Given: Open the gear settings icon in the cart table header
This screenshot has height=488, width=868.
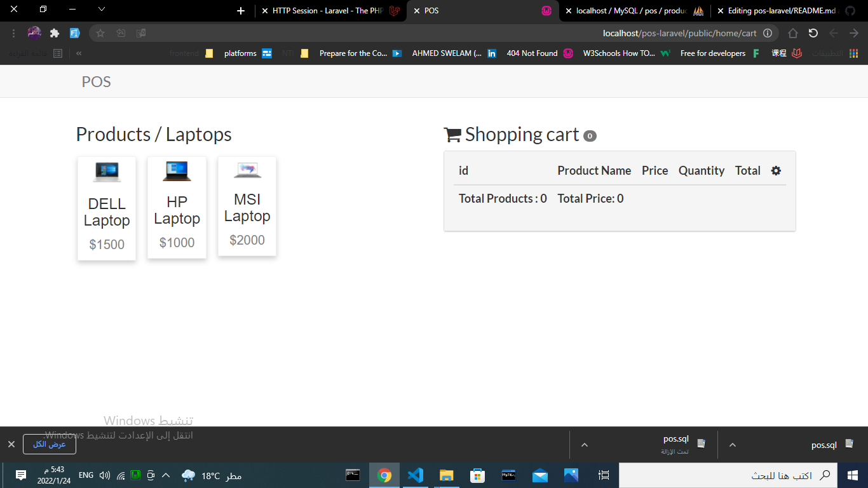Looking at the screenshot, I should click(776, 170).
